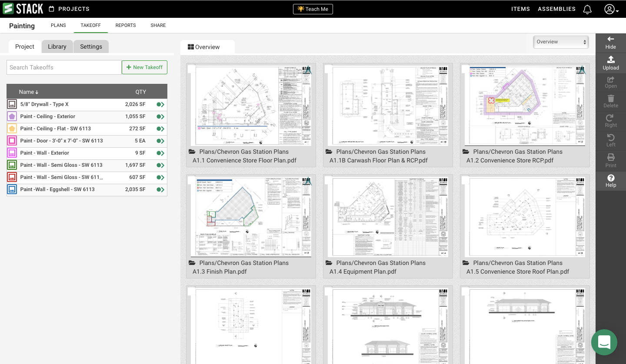Open the chat support bubble icon

click(604, 342)
